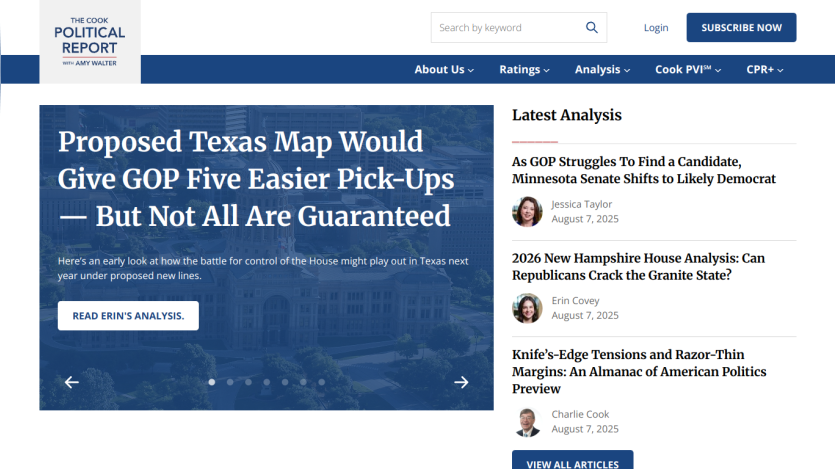Select the third carousel dot

coord(248,382)
